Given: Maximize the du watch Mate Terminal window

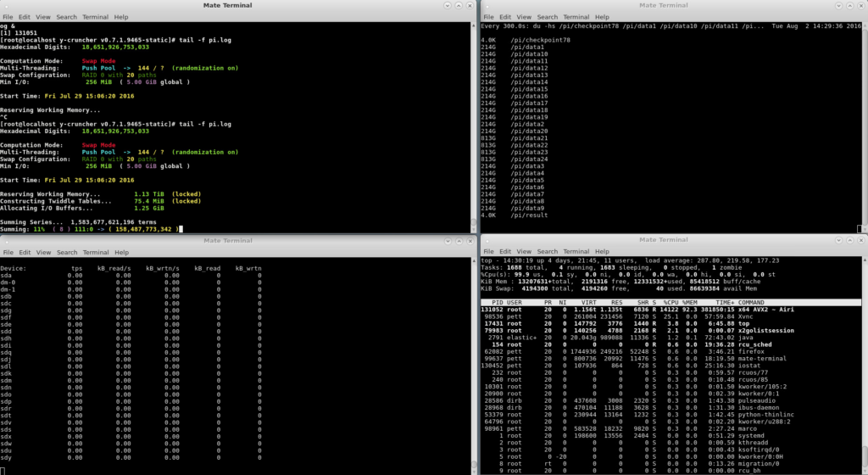Looking at the screenshot, I should [x=849, y=6].
